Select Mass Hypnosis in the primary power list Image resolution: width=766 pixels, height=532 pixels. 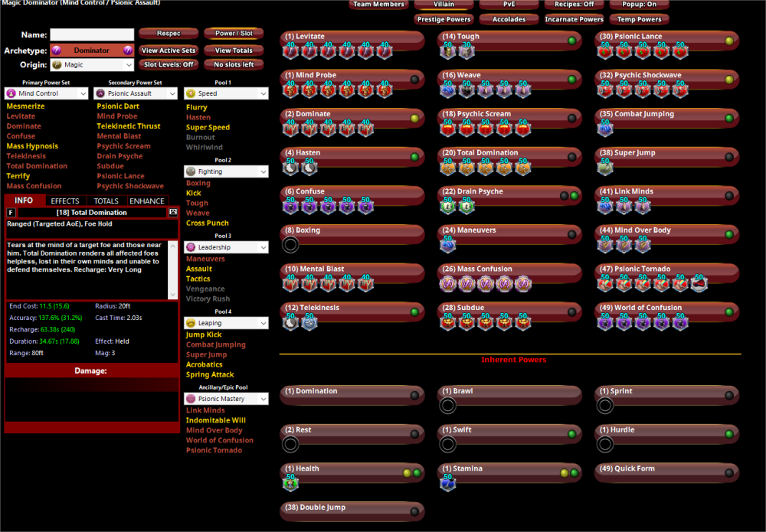click(32, 146)
